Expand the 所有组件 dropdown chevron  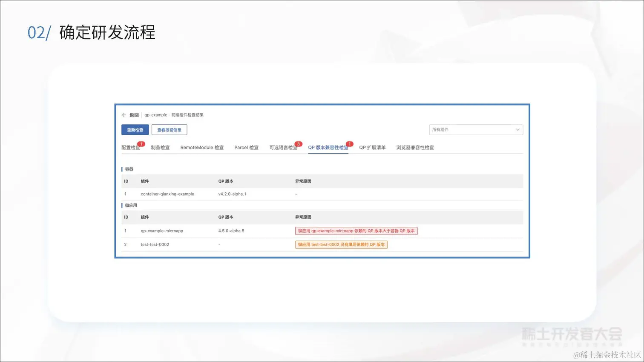[517, 130]
